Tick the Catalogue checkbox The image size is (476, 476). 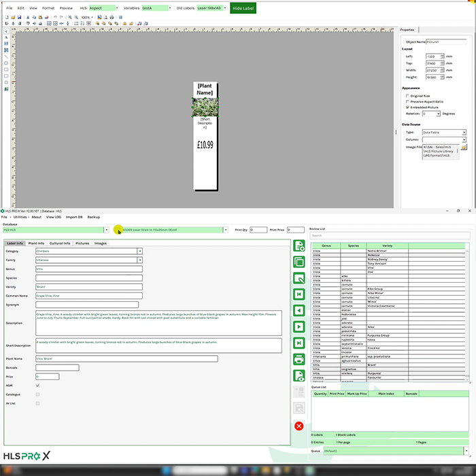coord(37,394)
